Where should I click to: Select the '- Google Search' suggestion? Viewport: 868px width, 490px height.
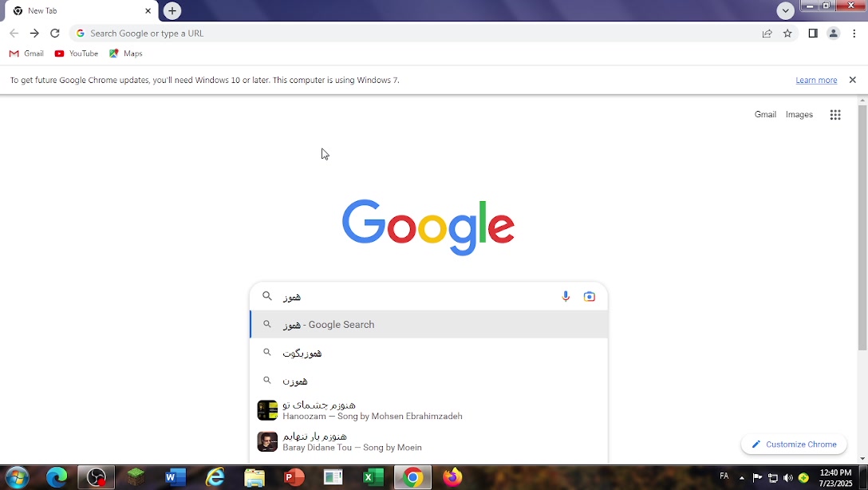[x=429, y=325]
